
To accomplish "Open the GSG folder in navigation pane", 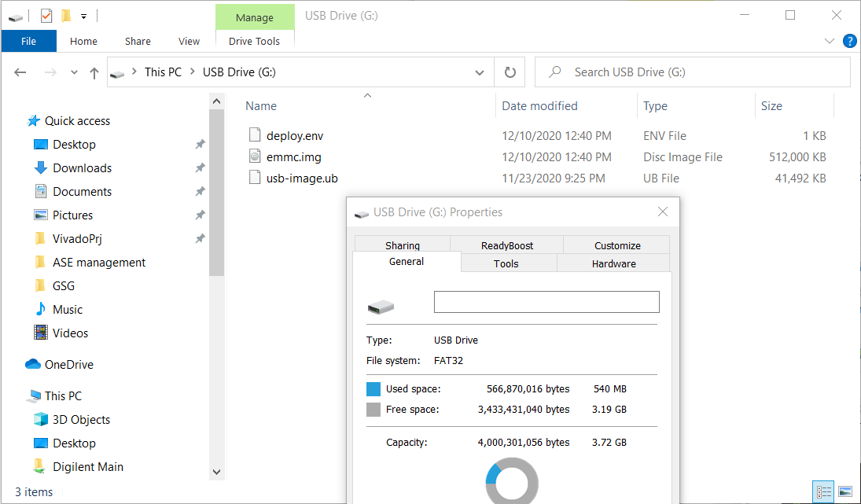I will (63, 286).
